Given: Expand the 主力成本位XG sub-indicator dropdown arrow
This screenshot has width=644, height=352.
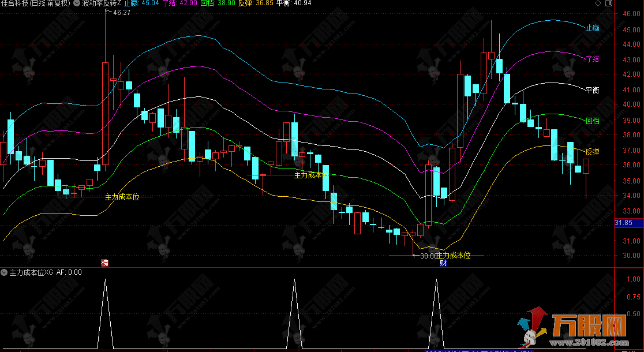Looking at the screenshot, I should [x=5, y=272].
